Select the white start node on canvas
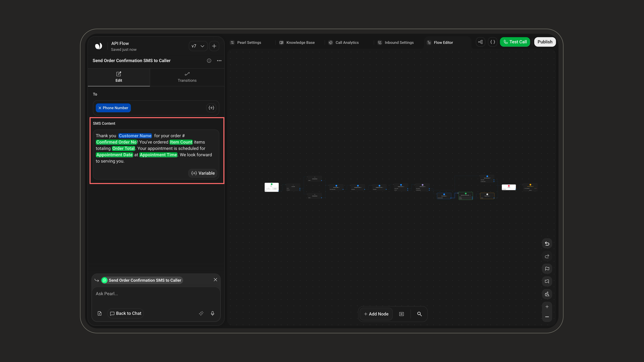Screen dimensions: 644x362 click(272, 187)
